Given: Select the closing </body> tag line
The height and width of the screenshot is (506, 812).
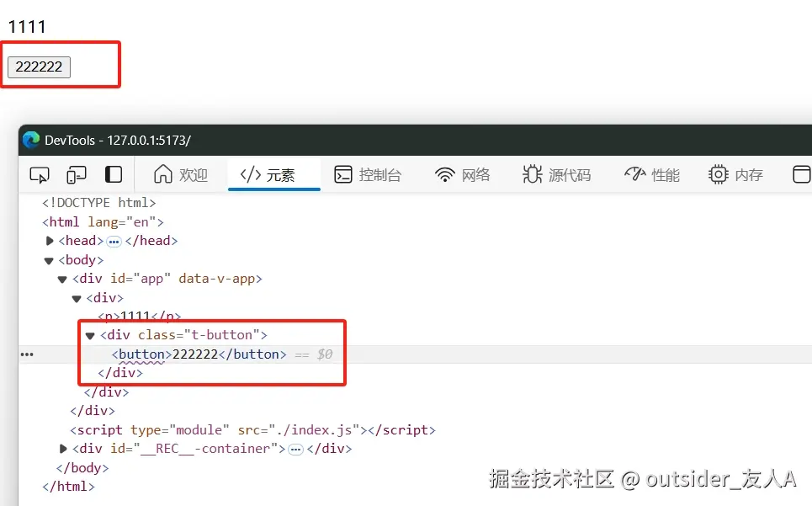Looking at the screenshot, I should click(82, 467).
